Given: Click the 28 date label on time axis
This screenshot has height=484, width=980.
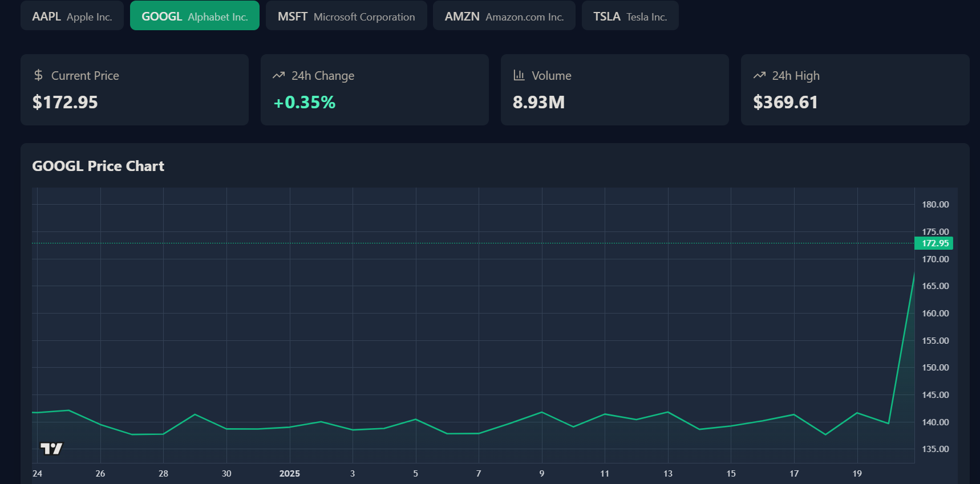Looking at the screenshot, I should [x=163, y=473].
